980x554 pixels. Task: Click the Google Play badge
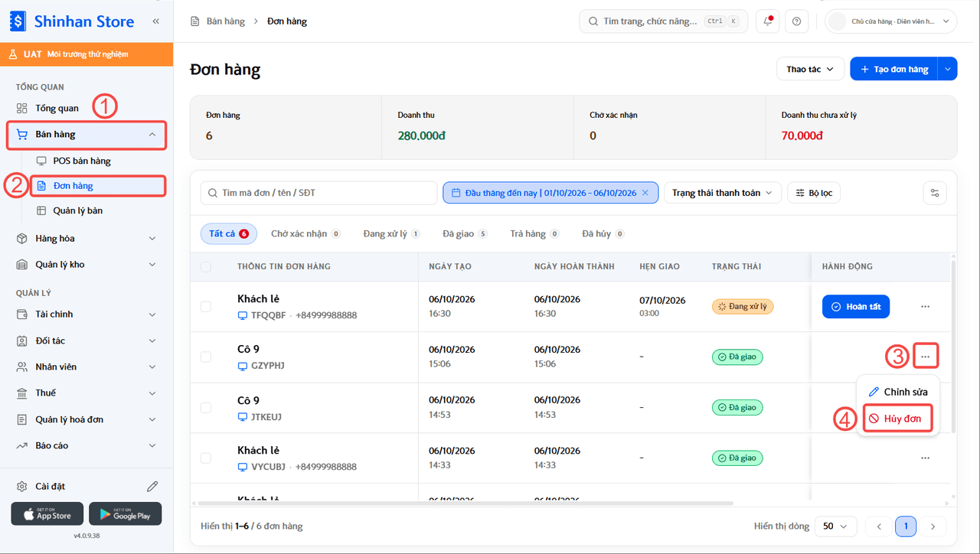(x=125, y=513)
